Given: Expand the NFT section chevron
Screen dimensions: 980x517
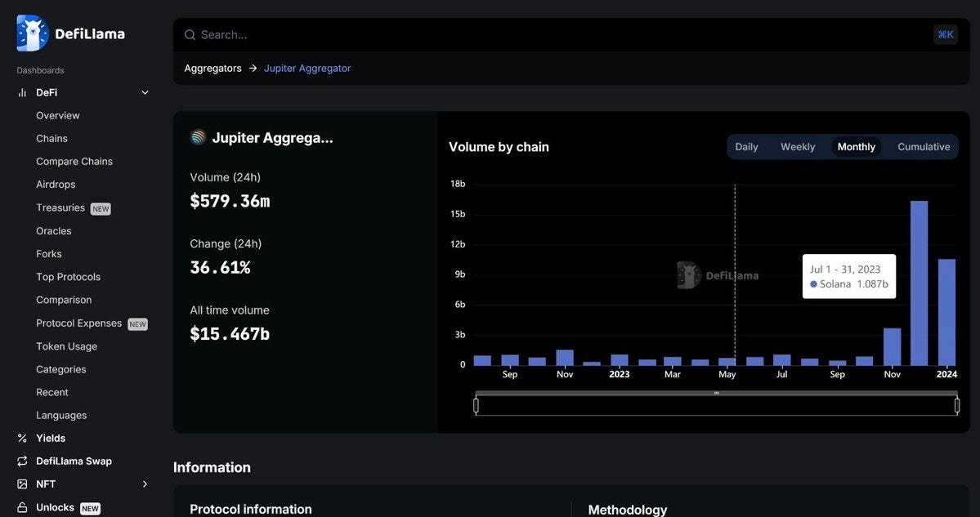Looking at the screenshot, I should [x=145, y=484].
